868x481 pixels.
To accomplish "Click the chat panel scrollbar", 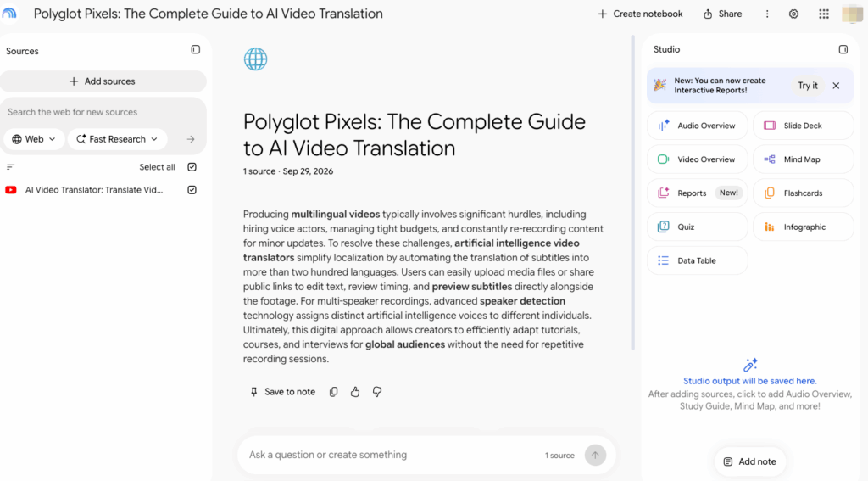I will [x=633, y=193].
